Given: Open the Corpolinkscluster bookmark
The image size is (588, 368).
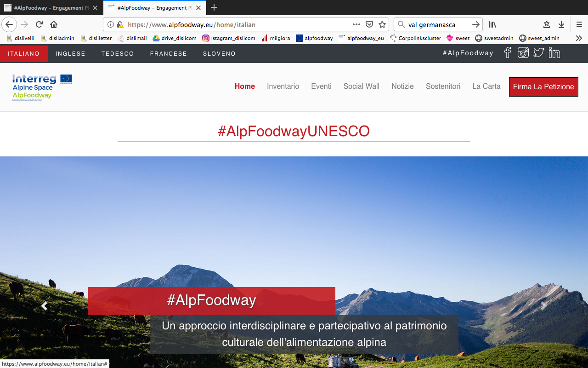Looking at the screenshot, I should pyautogui.click(x=415, y=38).
